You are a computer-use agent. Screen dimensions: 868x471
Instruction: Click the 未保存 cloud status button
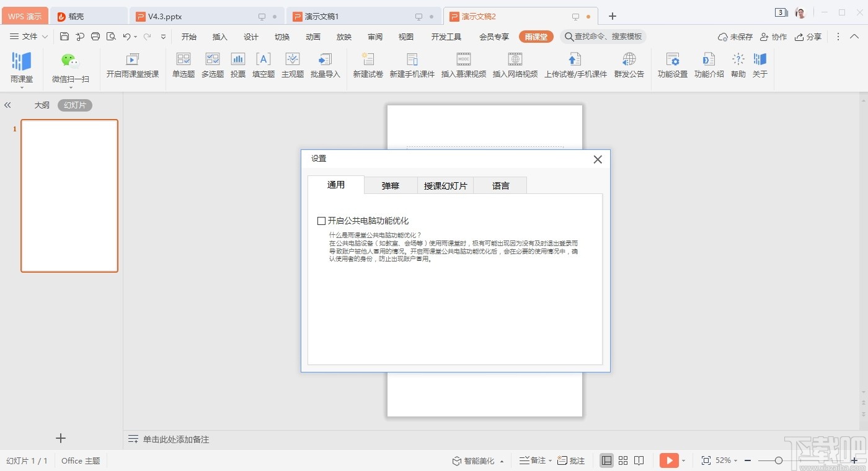coord(735,37)
